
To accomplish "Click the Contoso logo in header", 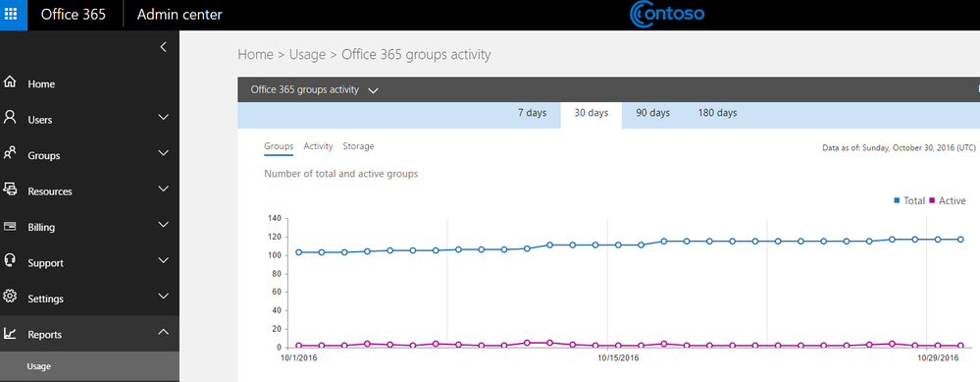I will pyautogui.click(x=666, y=15).
